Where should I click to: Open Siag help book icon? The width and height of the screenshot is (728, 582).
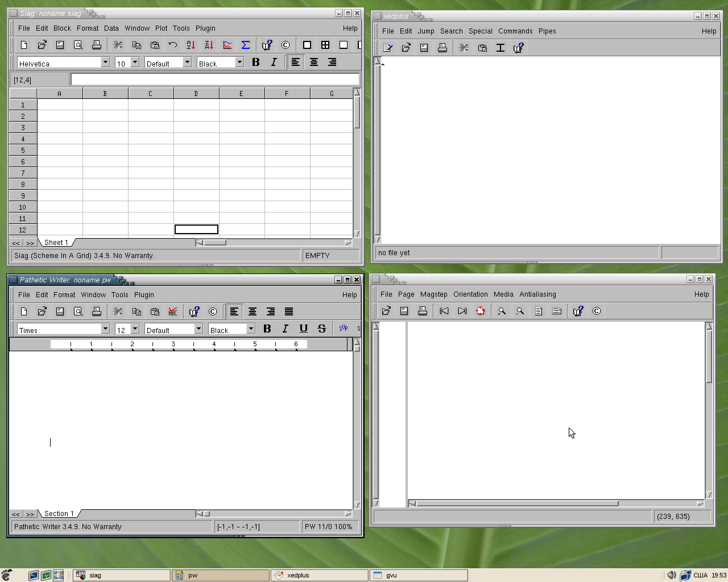coord(267,45)
